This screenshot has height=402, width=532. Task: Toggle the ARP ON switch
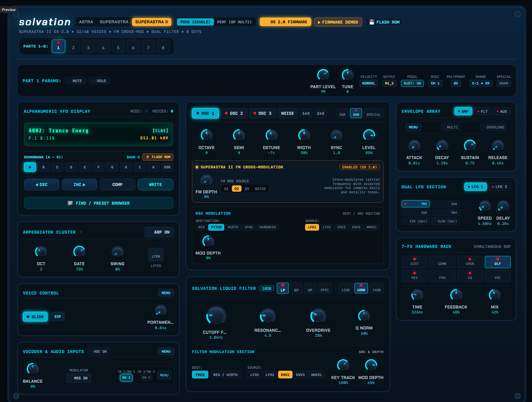point(159,232)
